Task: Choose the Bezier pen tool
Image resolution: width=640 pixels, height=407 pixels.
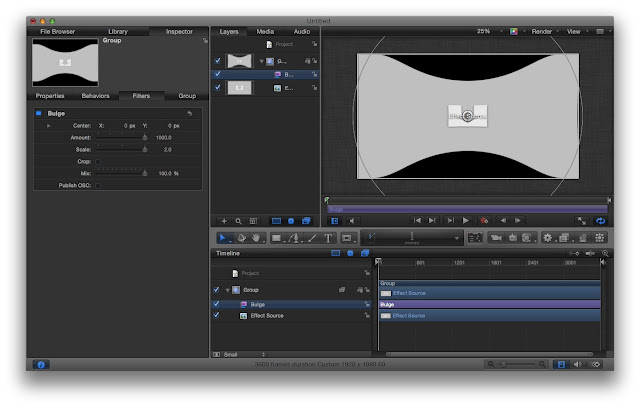Action: [294, 238]
